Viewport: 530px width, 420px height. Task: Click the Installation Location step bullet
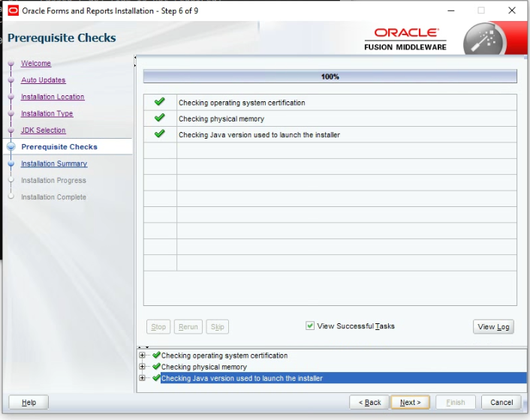tap(11, 97)
